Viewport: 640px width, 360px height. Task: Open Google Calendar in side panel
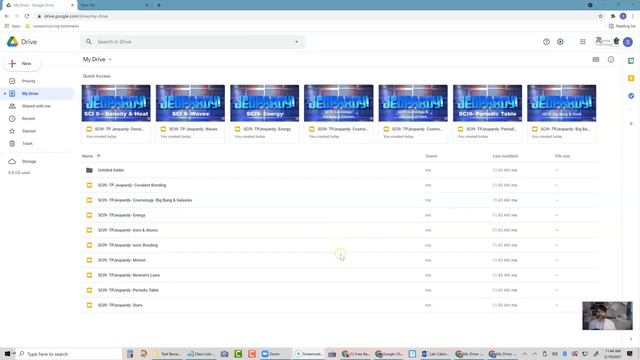tap(631, 61)
